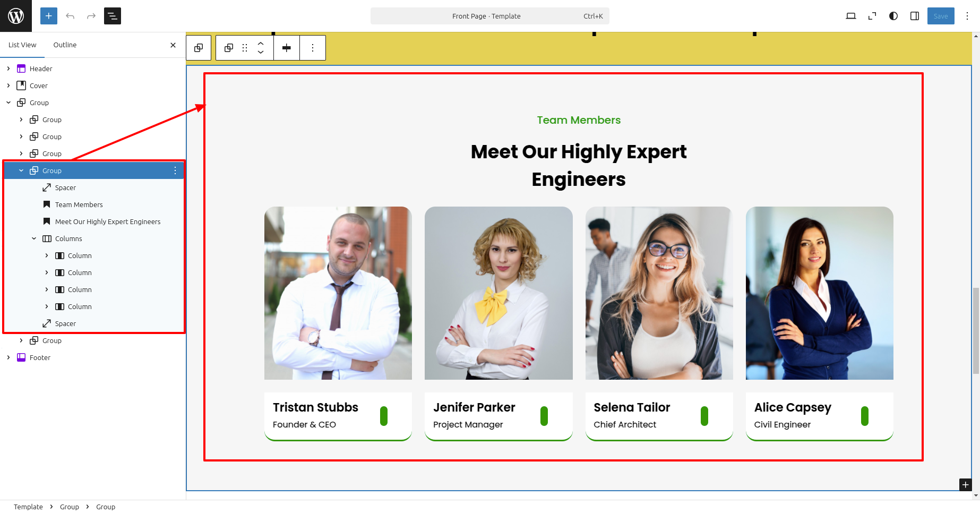This screenshot has width=980, height=513.
Task: Open the block inserter plus button
Action: [x=49, y=16]
